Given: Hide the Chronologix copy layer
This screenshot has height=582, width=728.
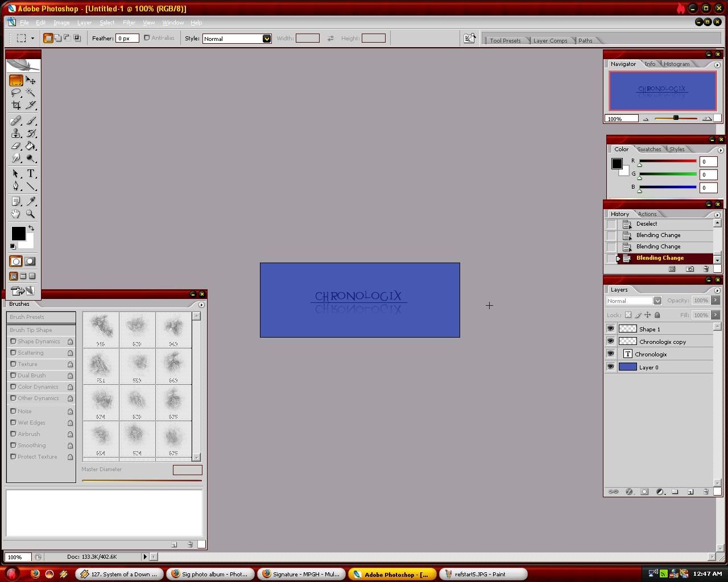Looking at the screenshot, I should coord(610,342).
